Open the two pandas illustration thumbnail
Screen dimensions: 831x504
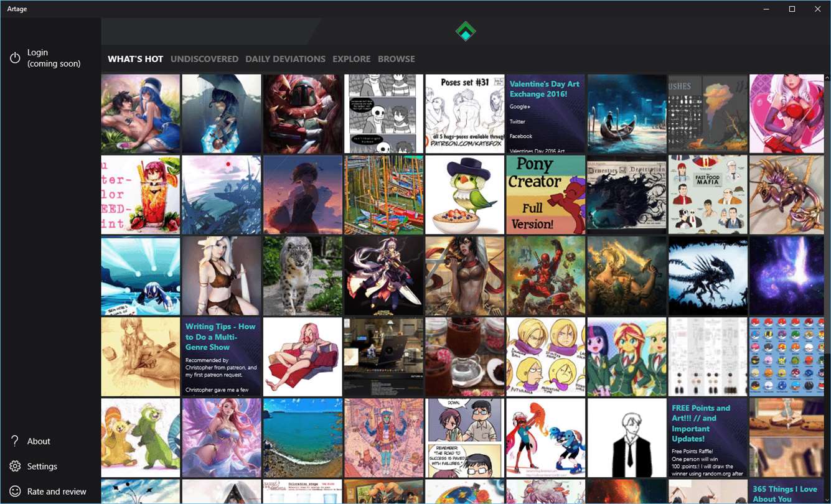click(141, 438)
